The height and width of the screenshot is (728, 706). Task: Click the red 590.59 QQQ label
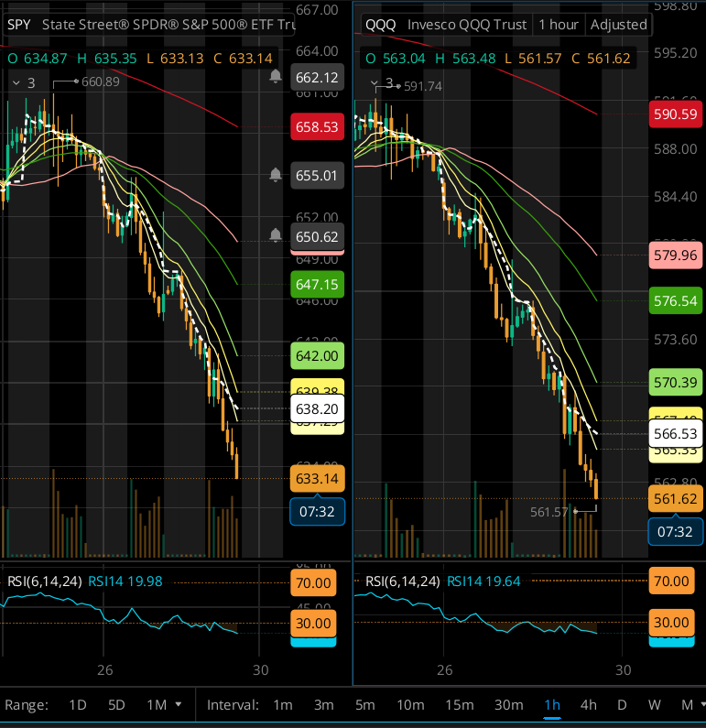click(x=676, y=114)
